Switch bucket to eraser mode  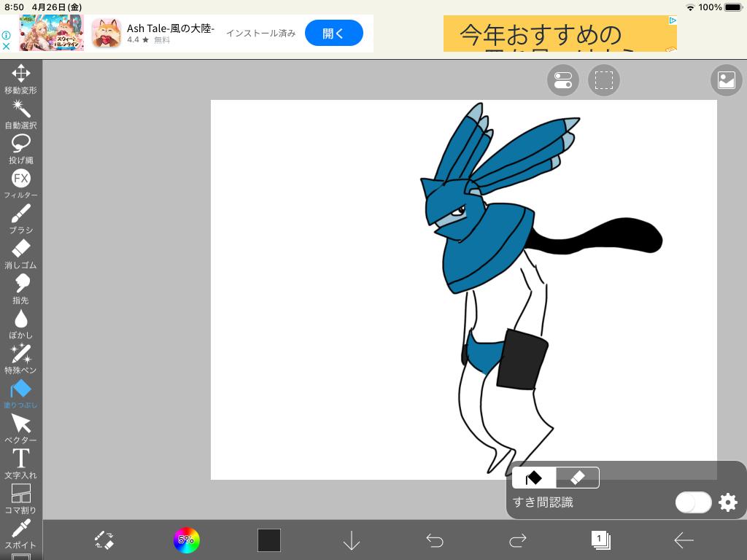[x=577, y=478]
